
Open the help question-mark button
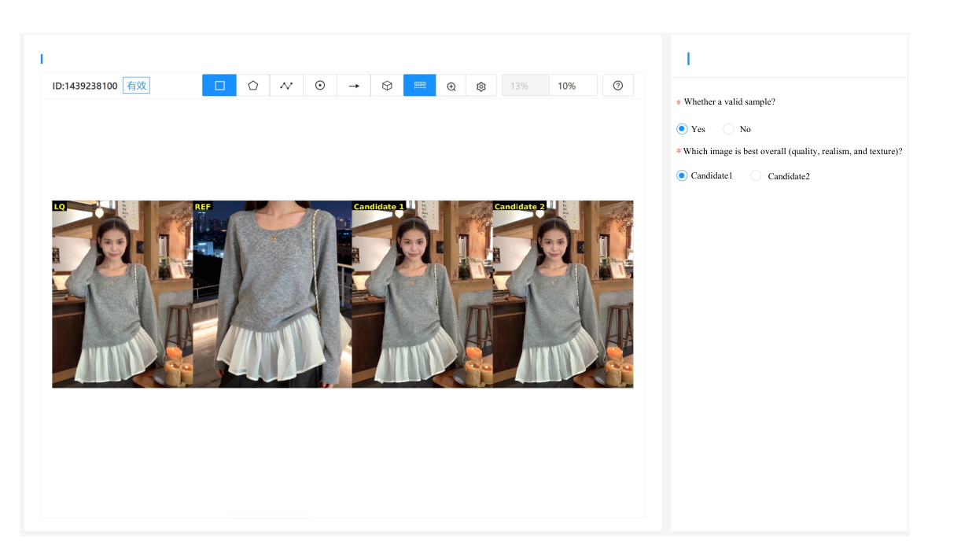(x=618, y=86)
